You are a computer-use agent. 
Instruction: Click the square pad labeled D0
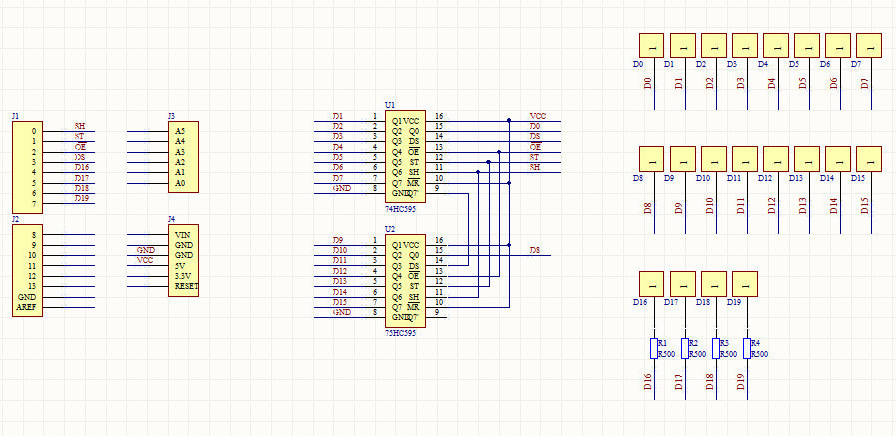651,45
